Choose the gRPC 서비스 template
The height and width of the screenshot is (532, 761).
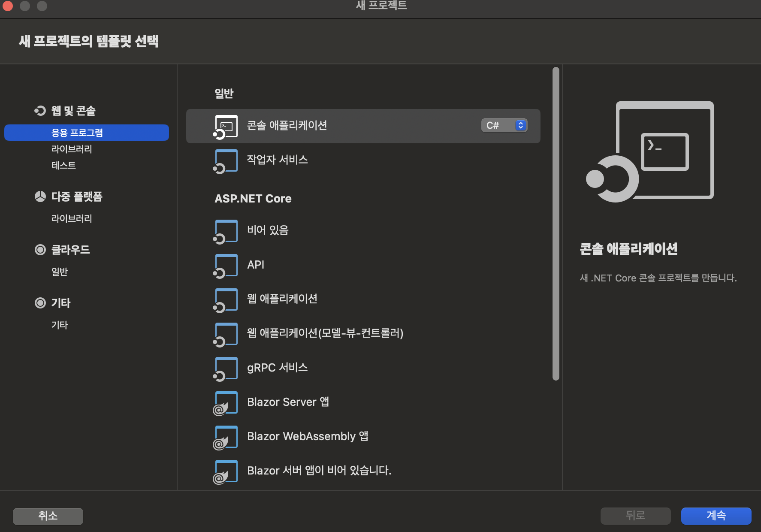[363, 368]
